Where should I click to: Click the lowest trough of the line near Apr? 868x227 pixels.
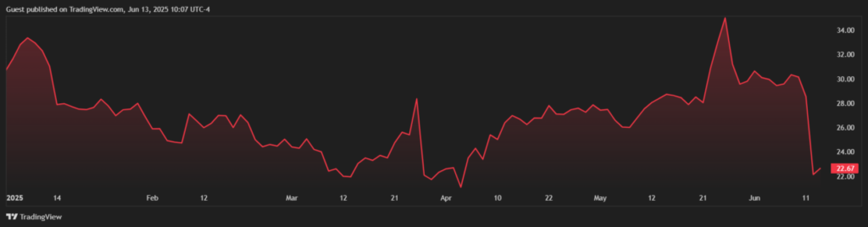pos(461,187)
